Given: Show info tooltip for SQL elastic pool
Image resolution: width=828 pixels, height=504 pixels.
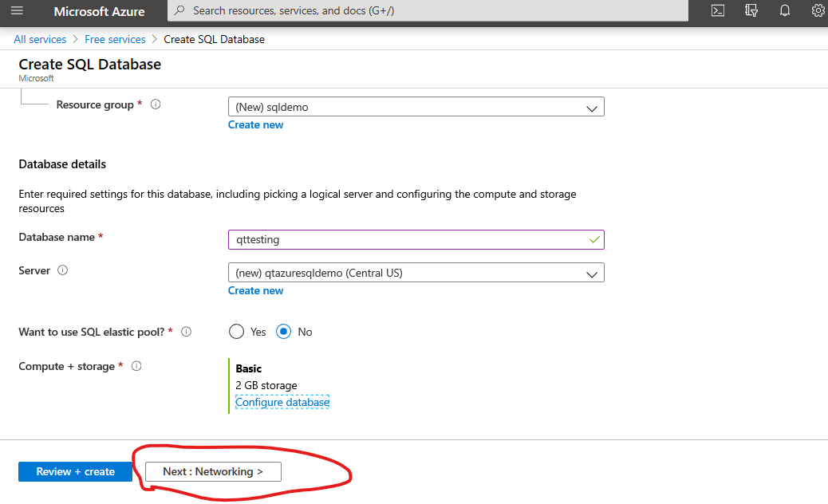Looking at the screenshot, I should tap(186, 332).
